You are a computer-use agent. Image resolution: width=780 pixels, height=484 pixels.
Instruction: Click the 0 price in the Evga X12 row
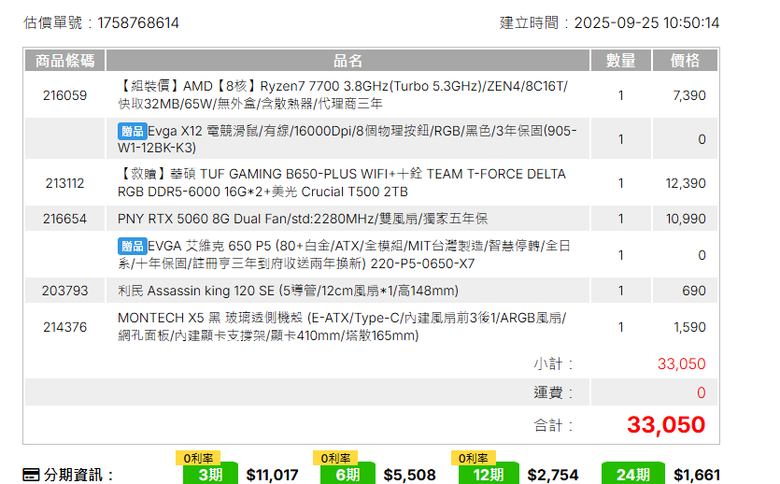(x=701, y=139)
